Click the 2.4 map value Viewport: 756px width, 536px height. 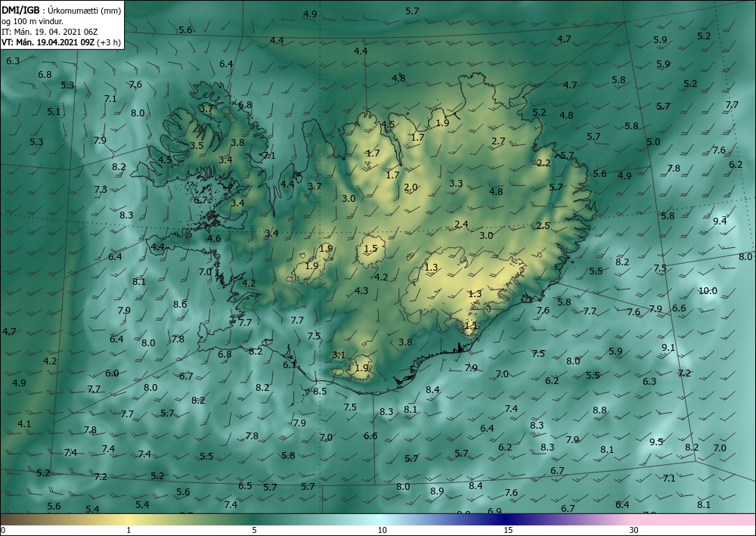(x=461, y=224)
